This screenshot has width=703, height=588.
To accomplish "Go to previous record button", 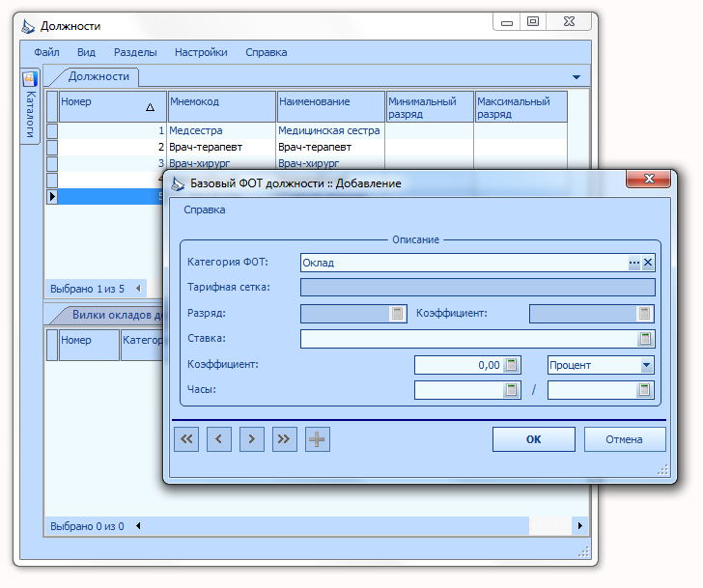I will pos(219,439).
